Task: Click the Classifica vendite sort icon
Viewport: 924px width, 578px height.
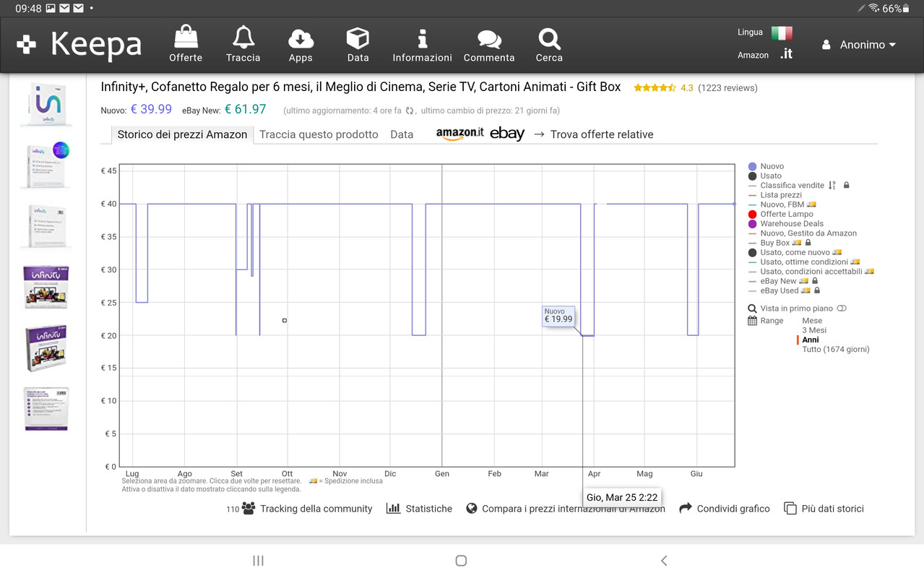Action: (x=832, y=185)
